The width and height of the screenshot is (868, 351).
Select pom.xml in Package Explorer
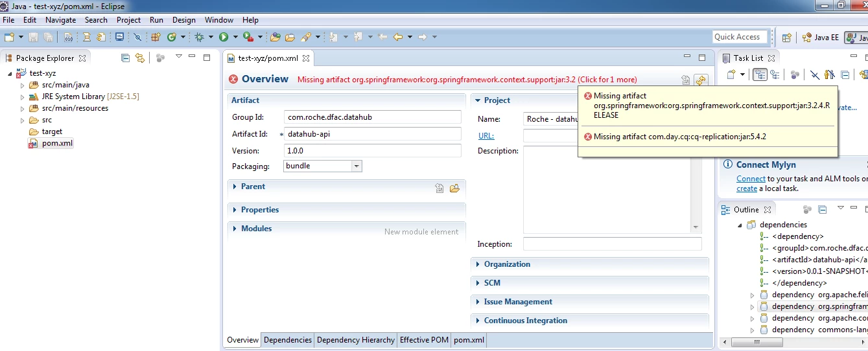coord(57,143)
